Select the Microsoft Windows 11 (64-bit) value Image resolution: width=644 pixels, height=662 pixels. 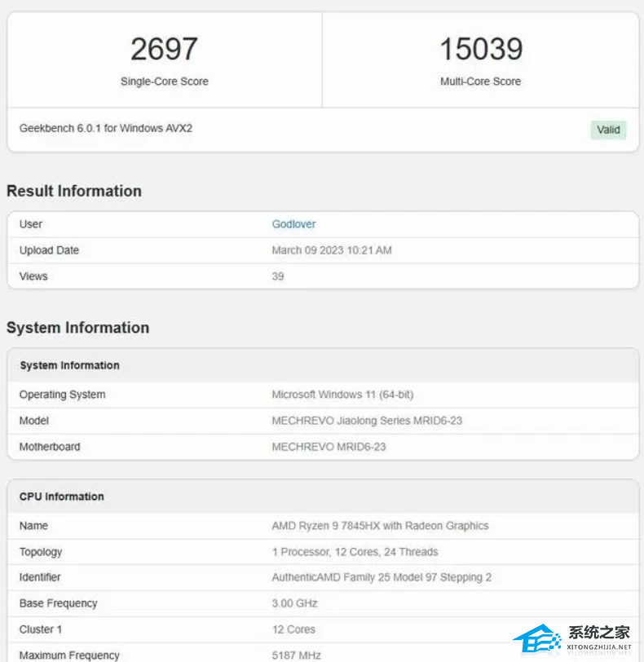[x=342, y=395]
